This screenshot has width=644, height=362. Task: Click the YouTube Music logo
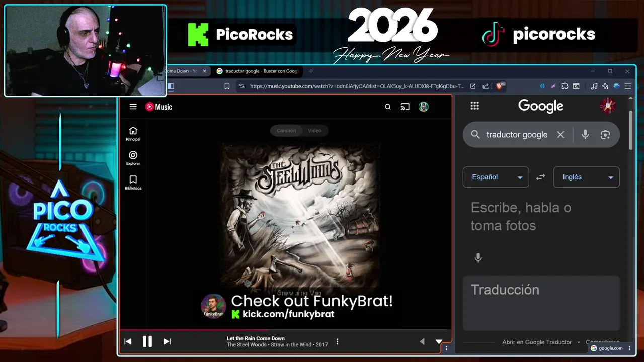tap(158, 107)
